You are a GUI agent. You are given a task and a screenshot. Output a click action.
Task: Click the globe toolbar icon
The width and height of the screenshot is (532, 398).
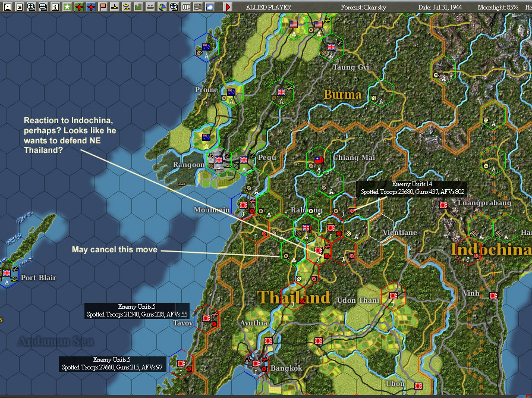click(x=162, y=7)
